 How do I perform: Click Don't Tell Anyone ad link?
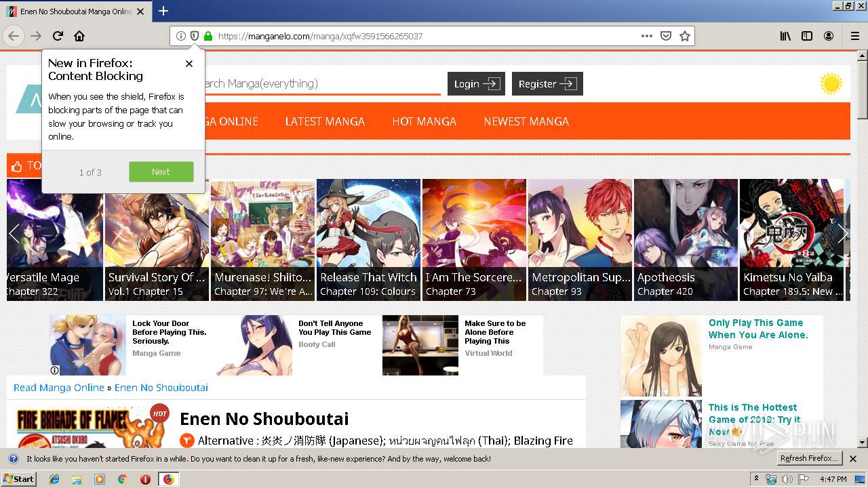[335, 328]
